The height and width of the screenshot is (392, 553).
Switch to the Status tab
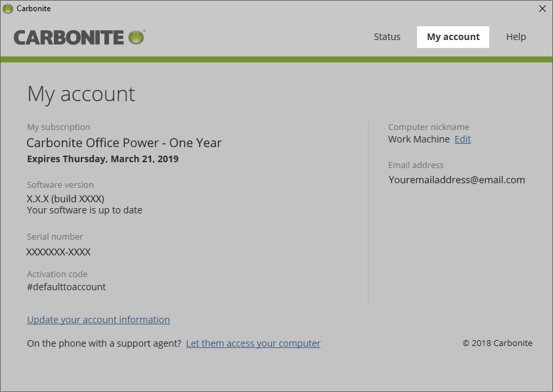tap(387, 37)
